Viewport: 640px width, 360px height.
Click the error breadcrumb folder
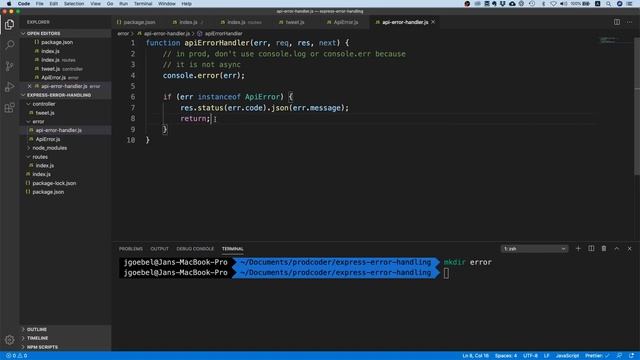(123, 33)
